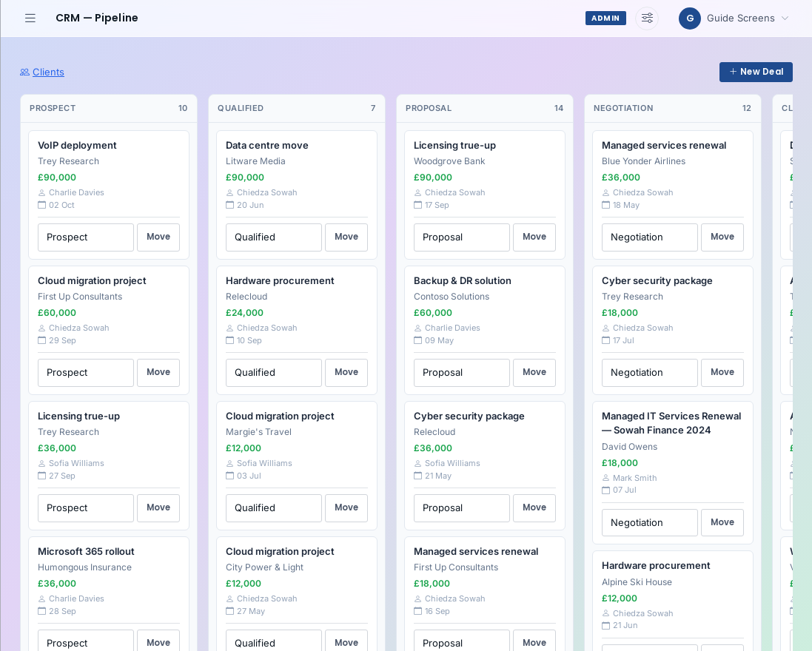Move the Trey Research Cyber security package deal
Screen dimensions: 812x651
coord(722,373)
